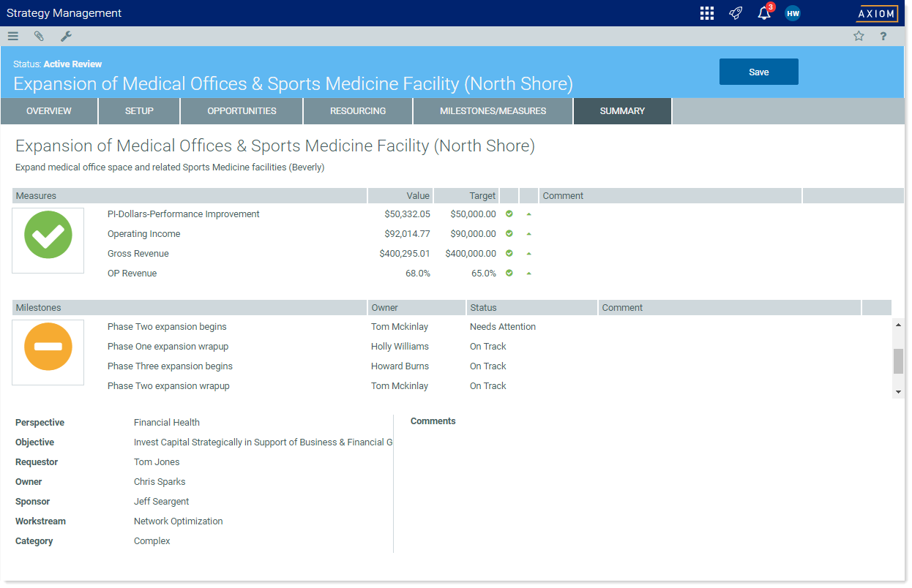Toggle the favorite star in the toolbar

859,36
